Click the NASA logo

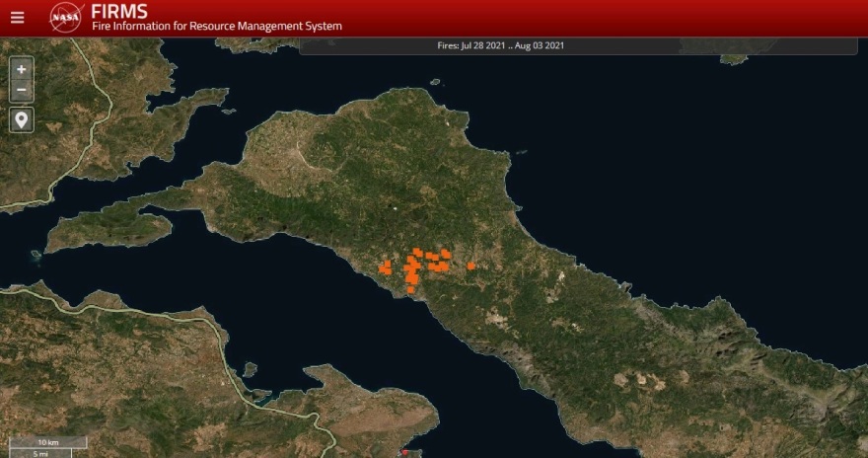point(66,17)
